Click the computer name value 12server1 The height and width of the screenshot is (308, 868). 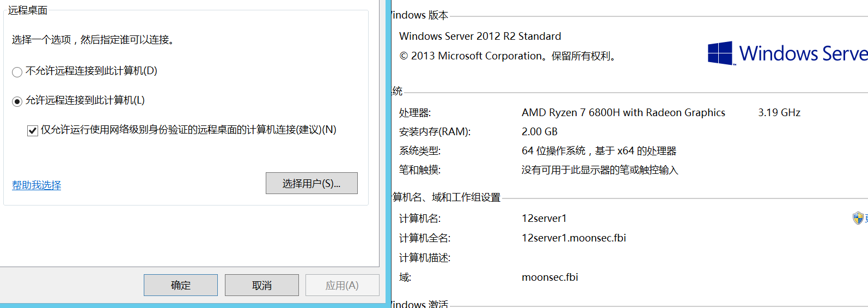[544, 218]
